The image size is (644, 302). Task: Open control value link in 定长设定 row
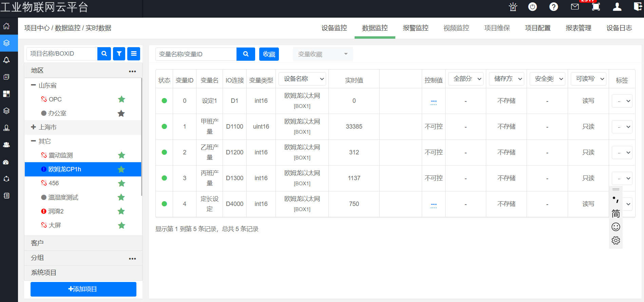[x=434, y=204]
